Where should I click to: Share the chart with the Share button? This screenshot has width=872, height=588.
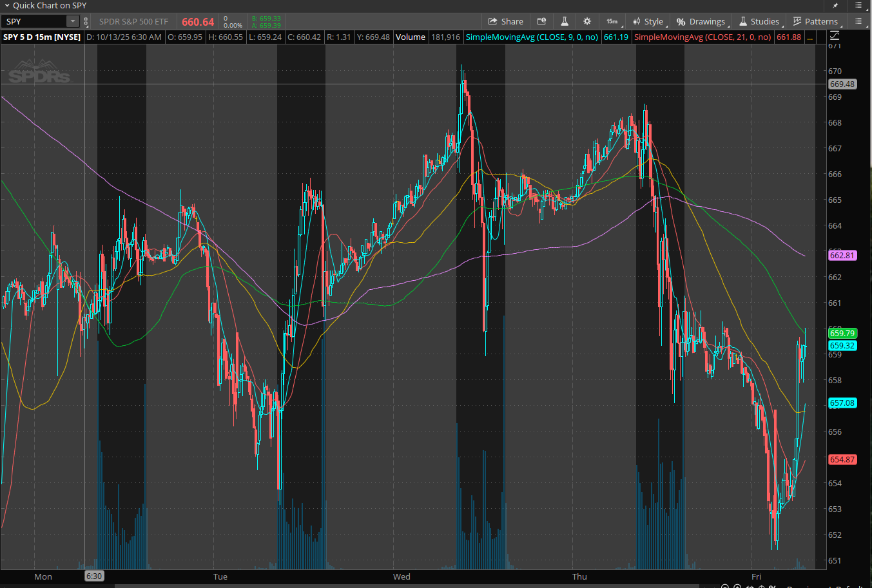[x=506, y=21]
